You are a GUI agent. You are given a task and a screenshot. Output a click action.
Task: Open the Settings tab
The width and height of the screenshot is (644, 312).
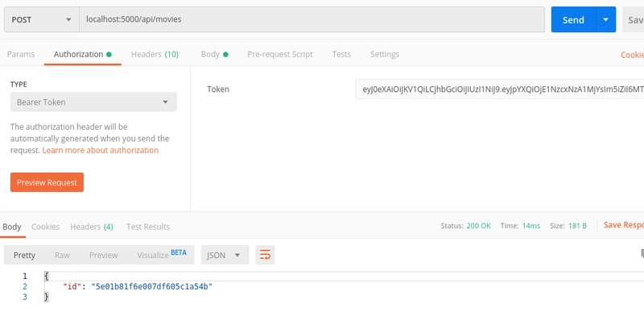pyautogui.click(x=385, y=54)
